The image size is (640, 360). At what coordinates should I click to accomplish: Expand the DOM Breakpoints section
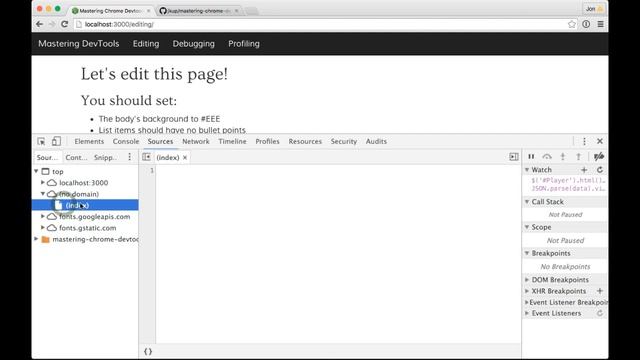527,280
